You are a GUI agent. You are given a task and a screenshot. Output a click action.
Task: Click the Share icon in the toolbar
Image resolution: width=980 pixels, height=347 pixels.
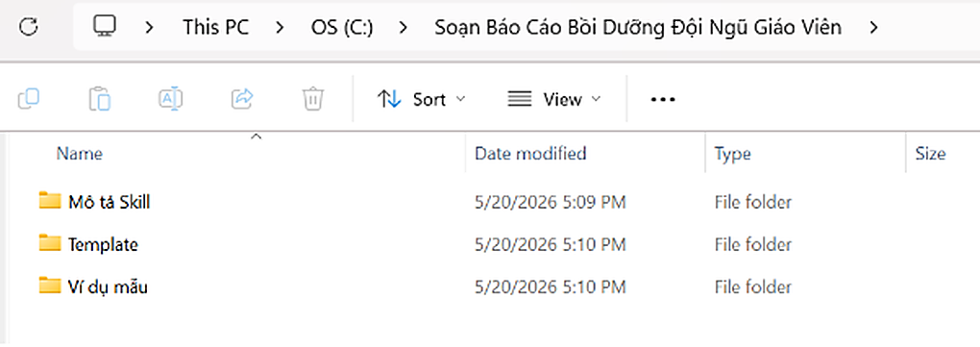[x=242, y=99]
